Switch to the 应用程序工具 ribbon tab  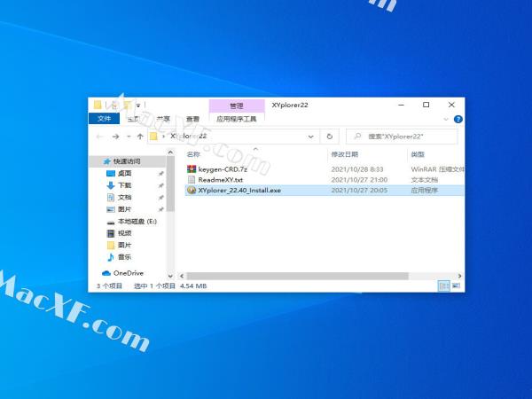coord(236,118)
